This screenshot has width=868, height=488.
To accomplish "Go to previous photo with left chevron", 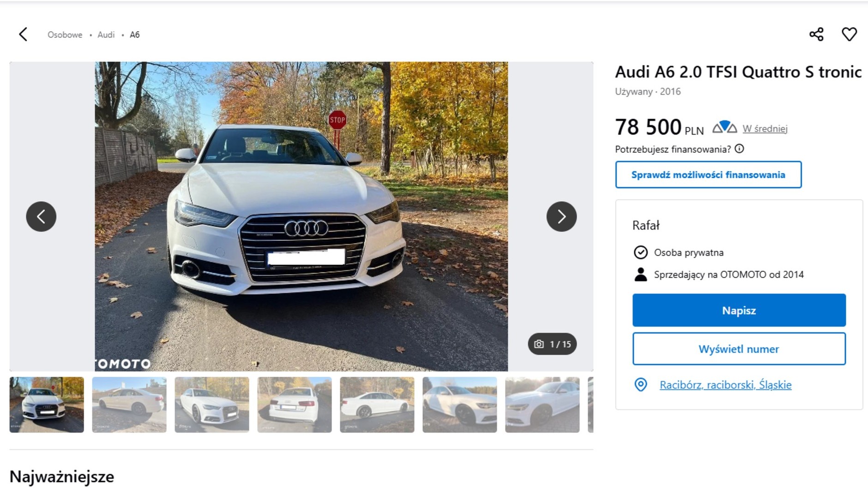I will (41, 216).
